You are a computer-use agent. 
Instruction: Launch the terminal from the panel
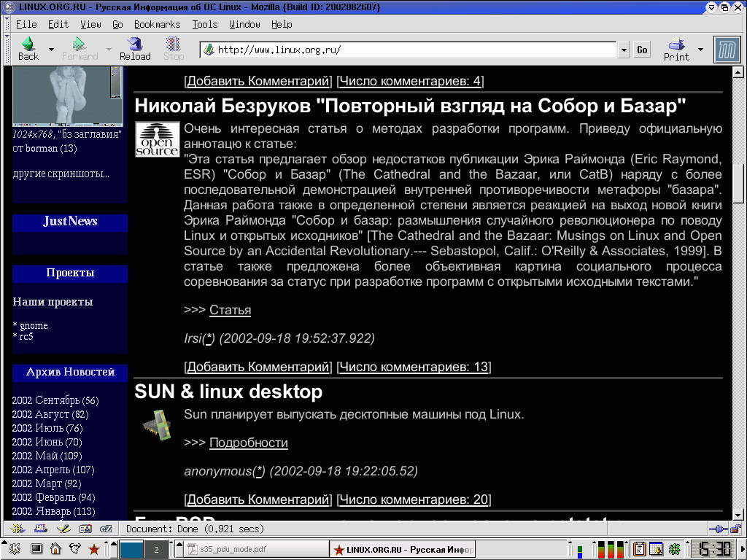(36, 549)
